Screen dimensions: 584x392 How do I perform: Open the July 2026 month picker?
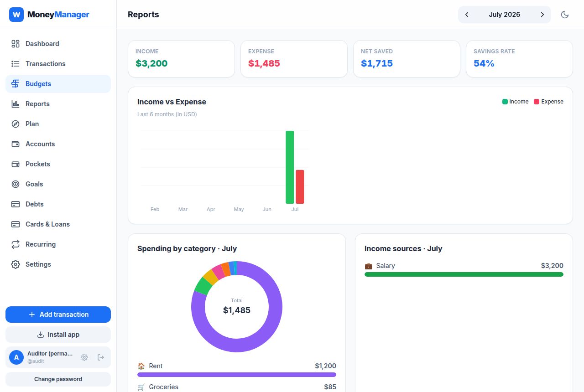click(505, 15)
